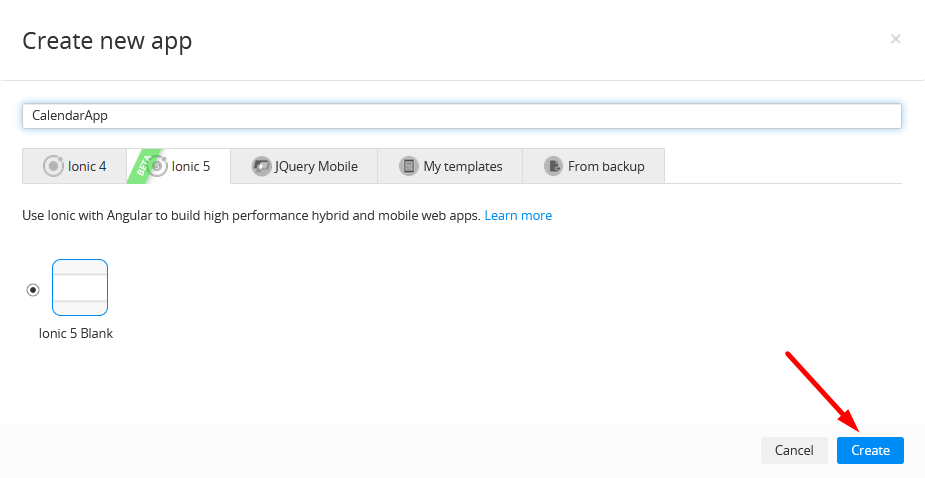Open the From backup tab

pyautogui.click(x=593, y=166)
